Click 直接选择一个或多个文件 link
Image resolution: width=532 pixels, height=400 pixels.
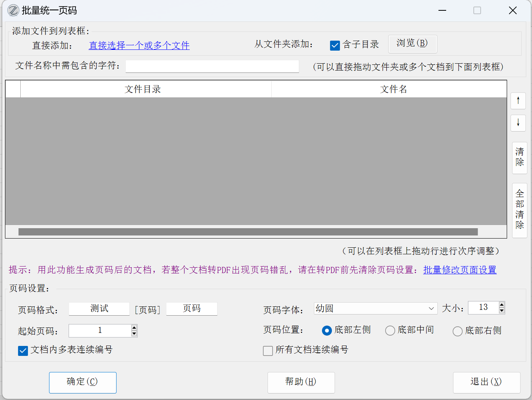139,46
